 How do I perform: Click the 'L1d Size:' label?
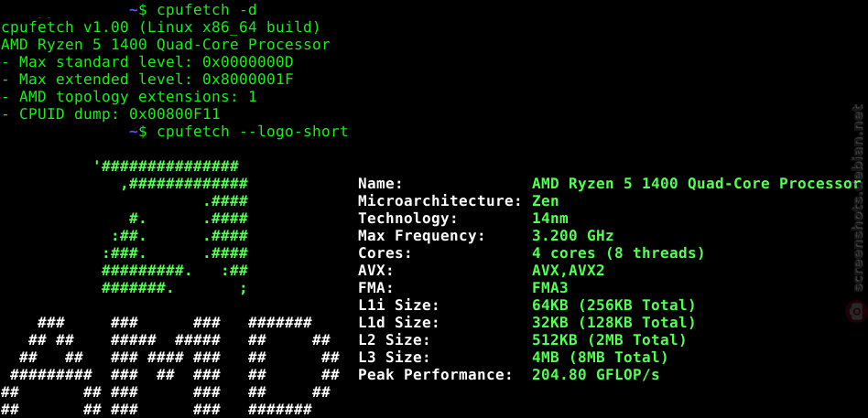[398, 322]
